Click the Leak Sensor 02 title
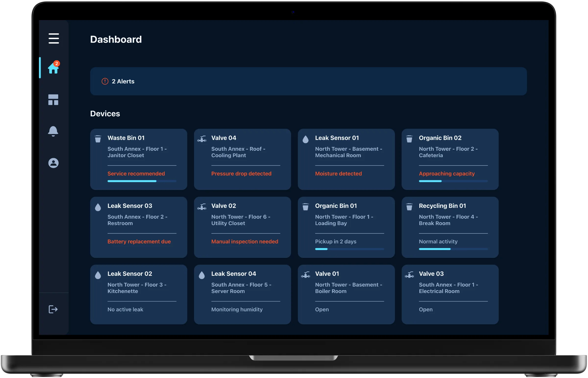 [x=130, y=274]
